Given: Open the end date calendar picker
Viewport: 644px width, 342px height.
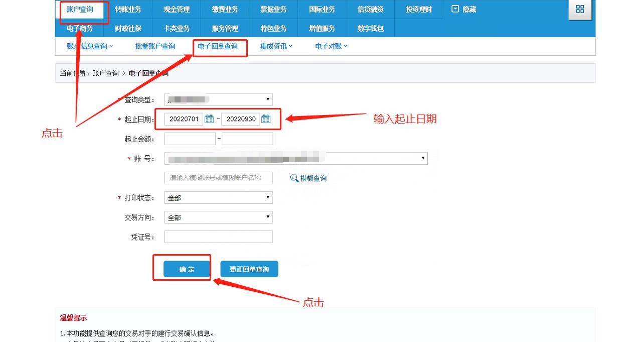Looking at the screenshot, I should click(267, 119).
